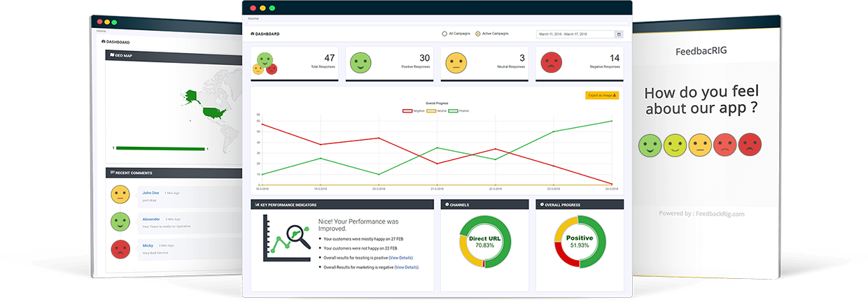This screenshot has width=868, height=302.
Task: Click the yellow neutral face by Neutral Responses
Action: (456, 64)
